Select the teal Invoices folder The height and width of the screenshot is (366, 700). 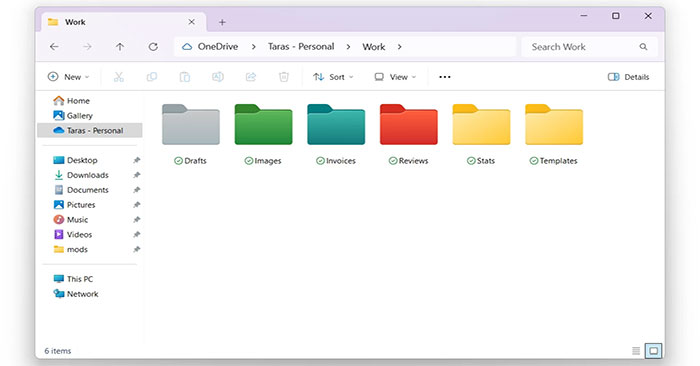pos(336,125)
